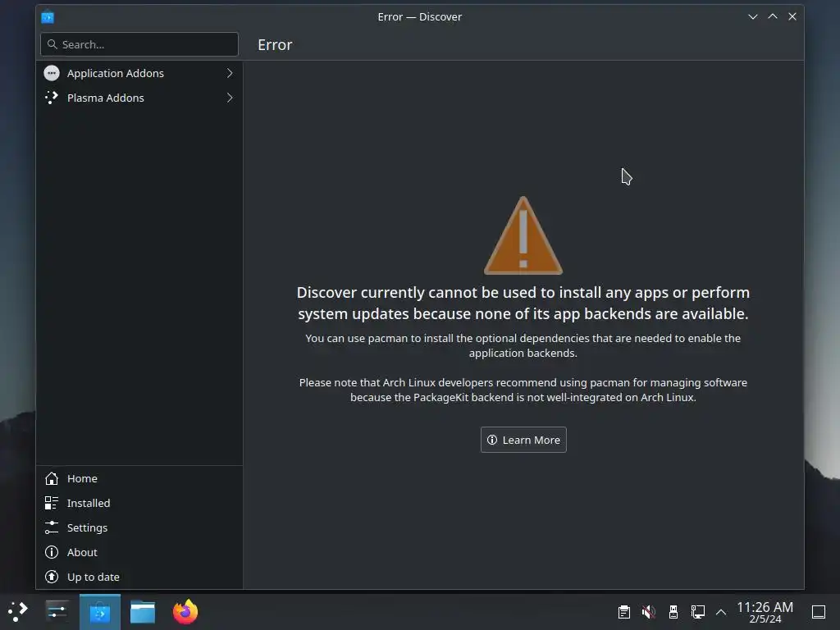
Task: Go to the Home page
Action: [x=139, y=478]
